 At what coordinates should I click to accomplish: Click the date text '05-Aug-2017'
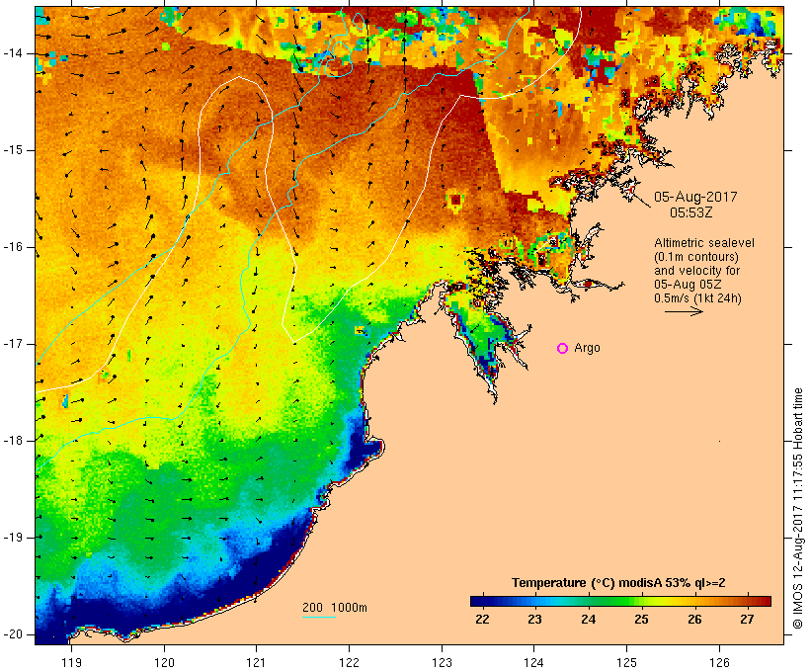(x=695, y=197)
